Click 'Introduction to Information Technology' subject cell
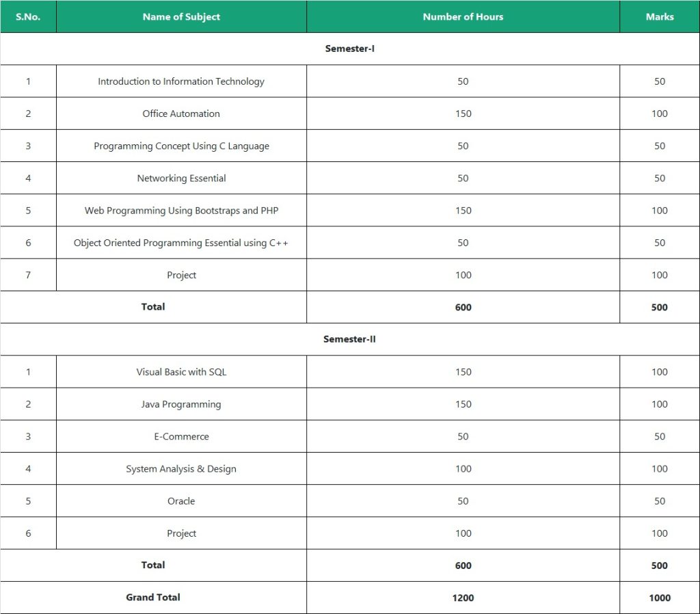Image resolution: width=700 pixels, height=614 pixels. point(181,81)
